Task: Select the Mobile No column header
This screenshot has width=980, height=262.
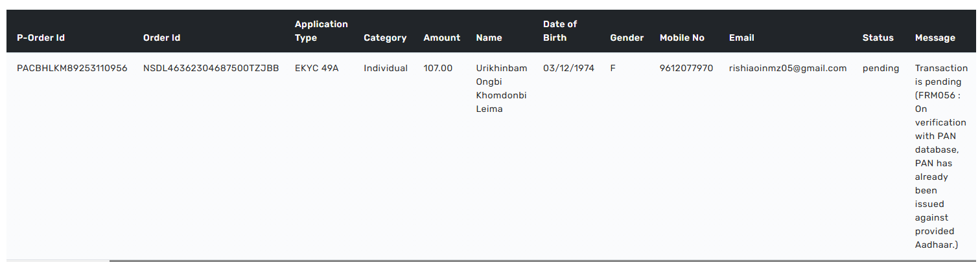Action: [681, 38]
